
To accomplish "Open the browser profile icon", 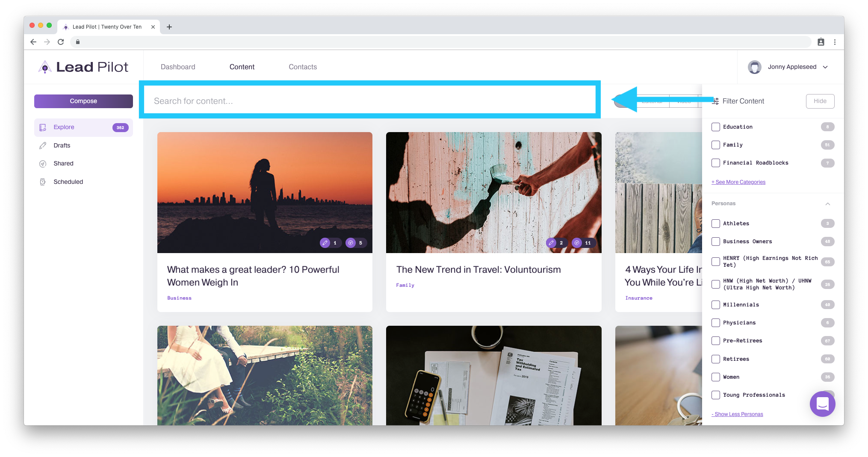I will tap(821, 42).
